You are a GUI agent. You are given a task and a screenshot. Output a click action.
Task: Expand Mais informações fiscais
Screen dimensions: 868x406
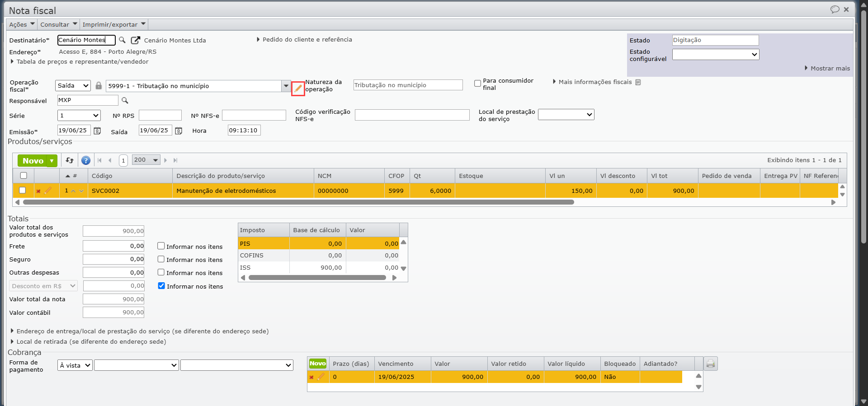click(x=592, y=82)
